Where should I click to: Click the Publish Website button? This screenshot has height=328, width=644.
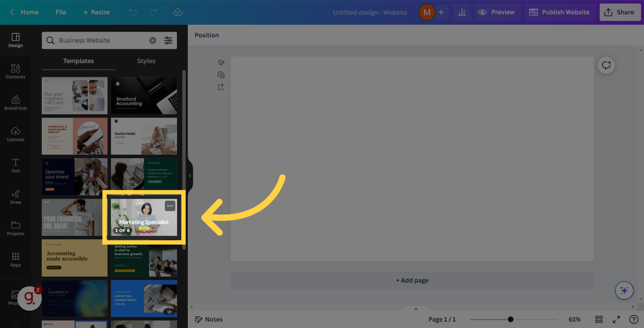[560, 12]
